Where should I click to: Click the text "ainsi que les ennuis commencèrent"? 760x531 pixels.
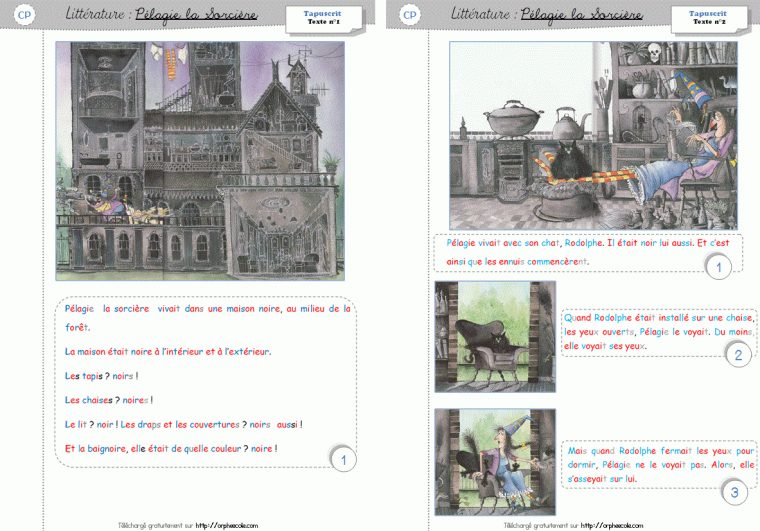517,262
